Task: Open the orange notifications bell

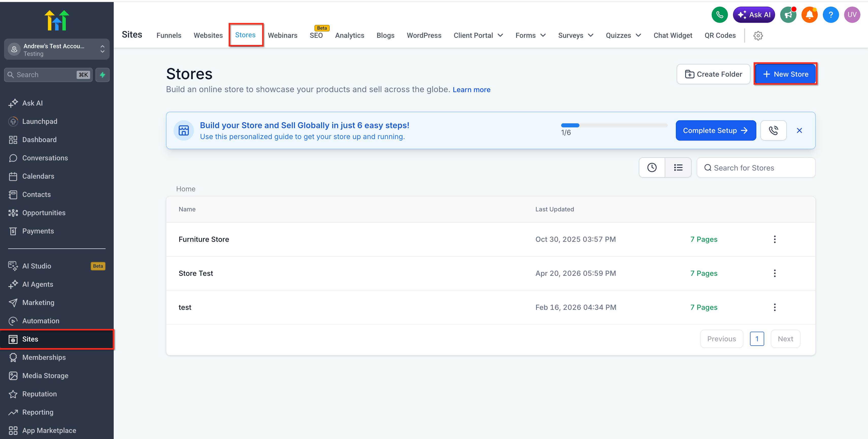Action: (809, 15)
